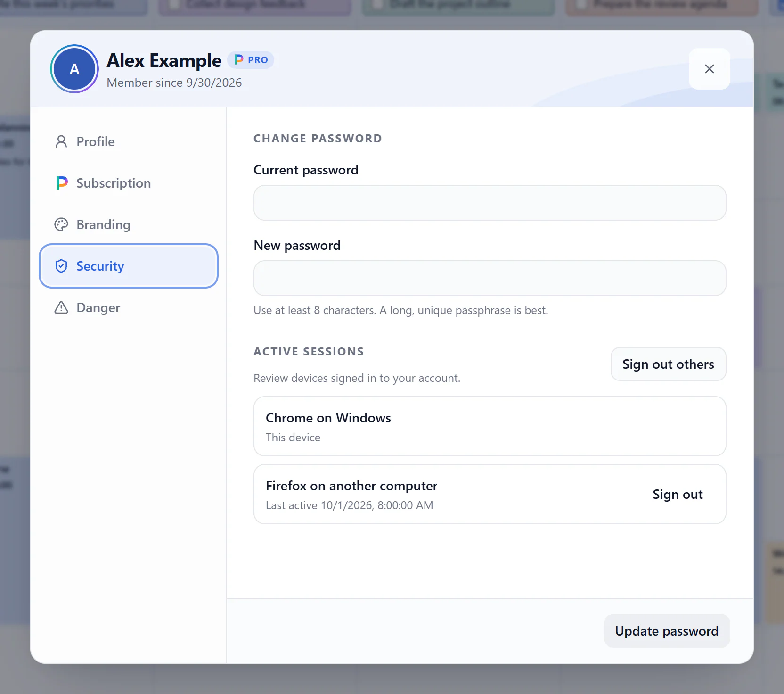The width and height of the screenshot is (784, 694).
Task: Open the Profile tab label
Action: (x=96, y=141)
